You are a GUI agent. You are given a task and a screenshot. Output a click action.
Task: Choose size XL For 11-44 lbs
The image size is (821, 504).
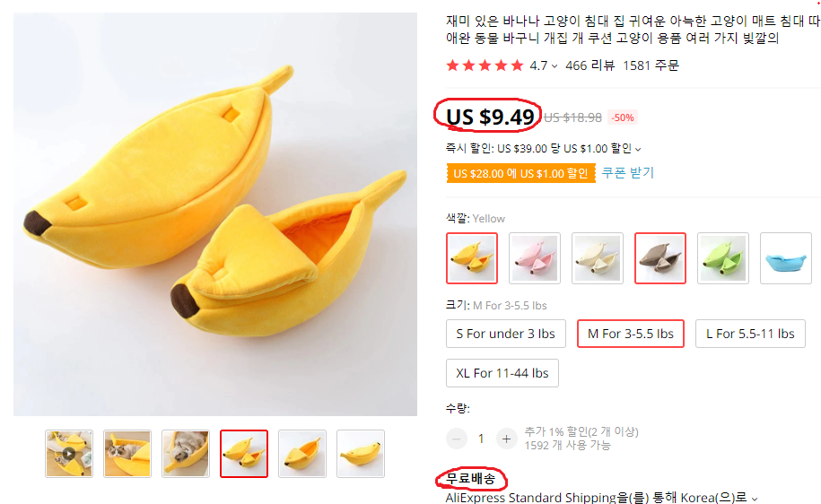(x=502, y=373)
